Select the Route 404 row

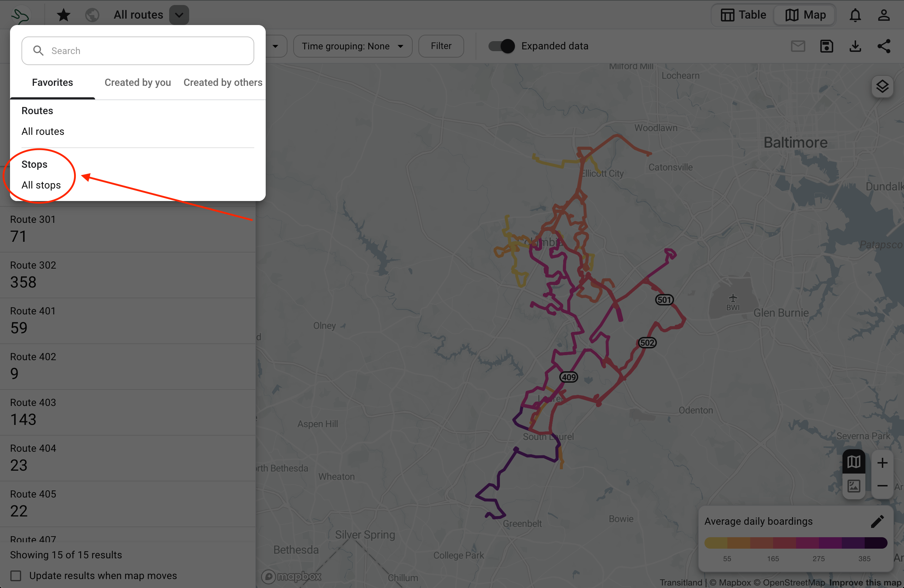(x=128, y=458)
